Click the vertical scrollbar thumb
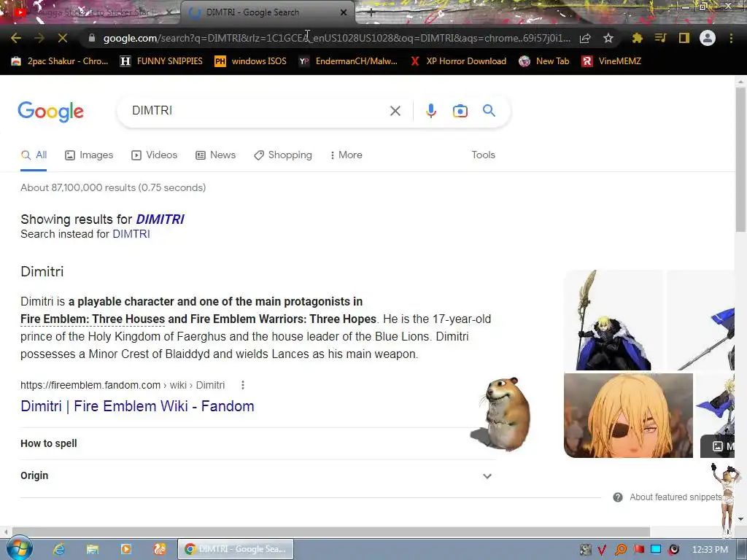 point(740,158)
